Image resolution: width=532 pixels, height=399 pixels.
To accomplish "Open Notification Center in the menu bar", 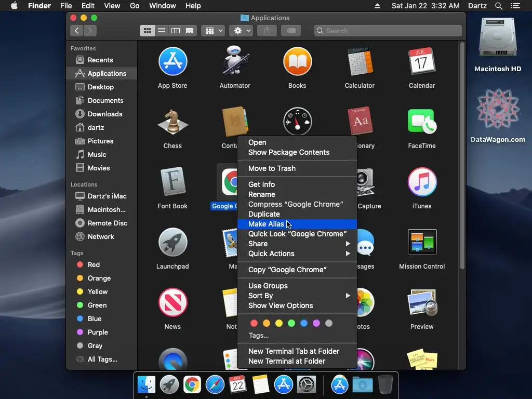I will point(515,6).
